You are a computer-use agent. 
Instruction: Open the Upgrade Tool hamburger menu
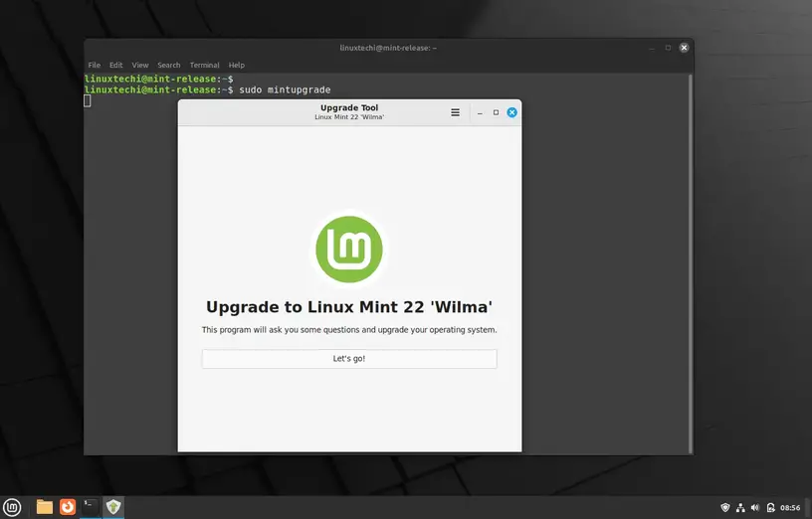point(455,112)
